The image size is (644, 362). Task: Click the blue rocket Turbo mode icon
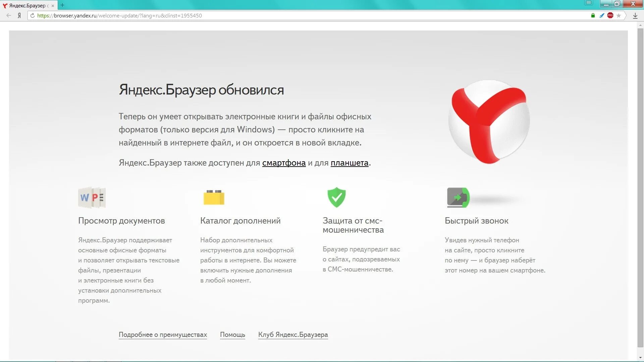tap(602, 15)
